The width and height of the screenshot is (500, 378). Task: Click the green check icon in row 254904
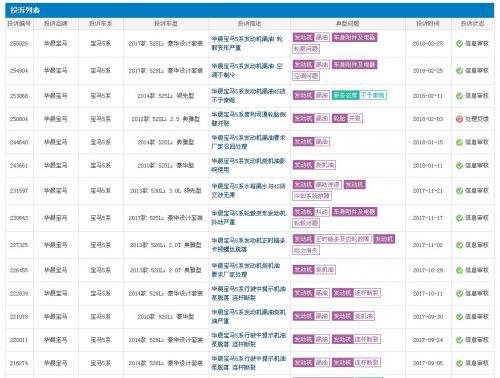pos(459,71)
